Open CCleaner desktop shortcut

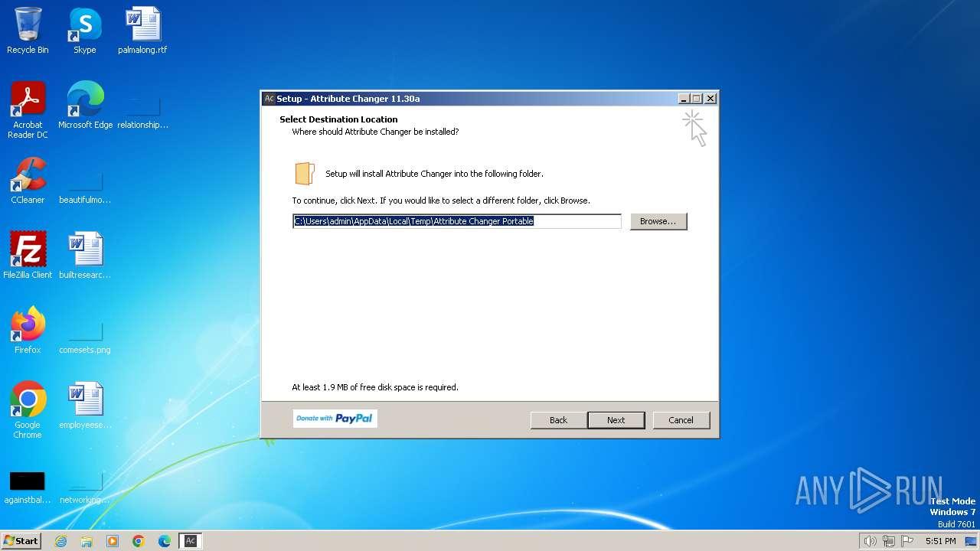pyautogui.click(x=28, y=181)
